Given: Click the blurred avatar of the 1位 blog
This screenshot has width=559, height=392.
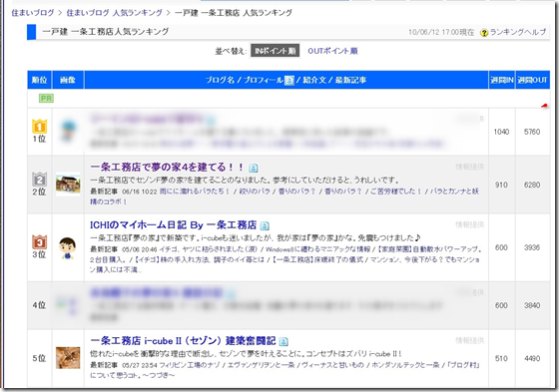Looking at the screenshot, I should tap(68, 131).
